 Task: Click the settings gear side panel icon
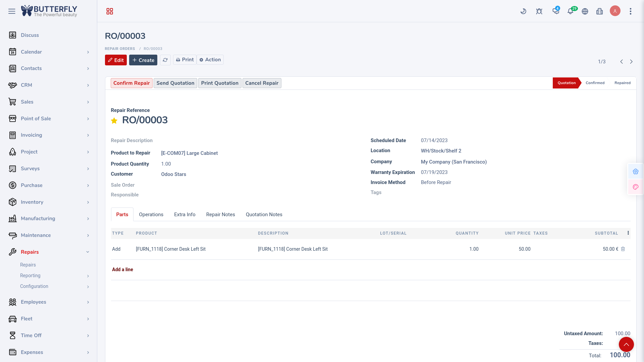(636, 172)
